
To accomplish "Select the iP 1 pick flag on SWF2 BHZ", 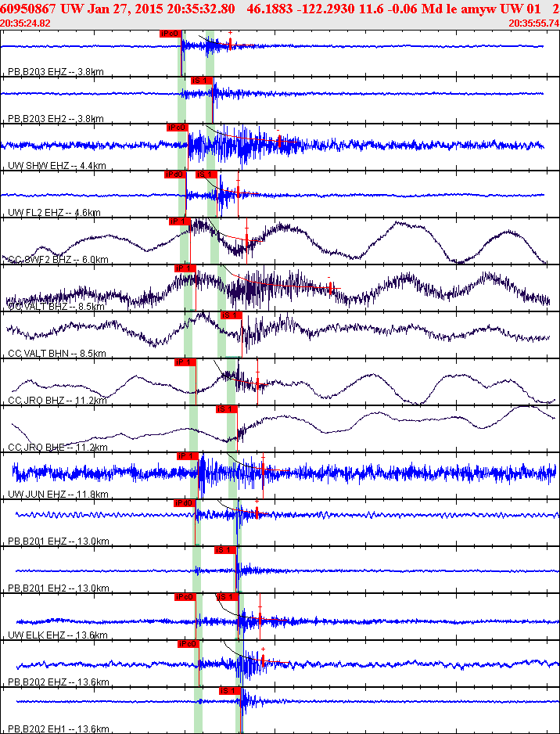I will coord(180,221).
